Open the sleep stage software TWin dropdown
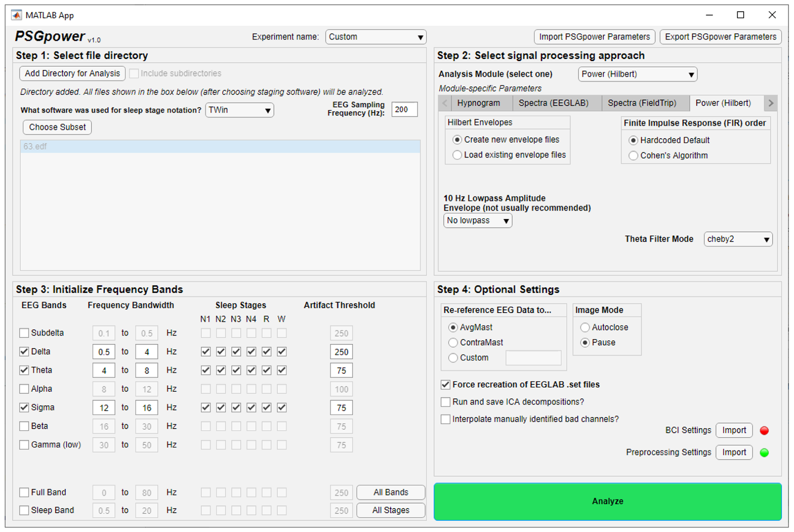 [x=239, y=110]
